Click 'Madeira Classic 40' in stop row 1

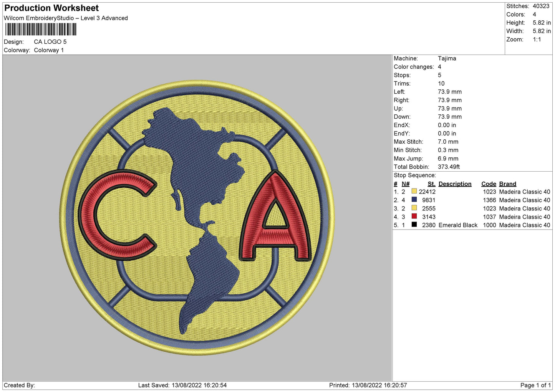(525, 192)
